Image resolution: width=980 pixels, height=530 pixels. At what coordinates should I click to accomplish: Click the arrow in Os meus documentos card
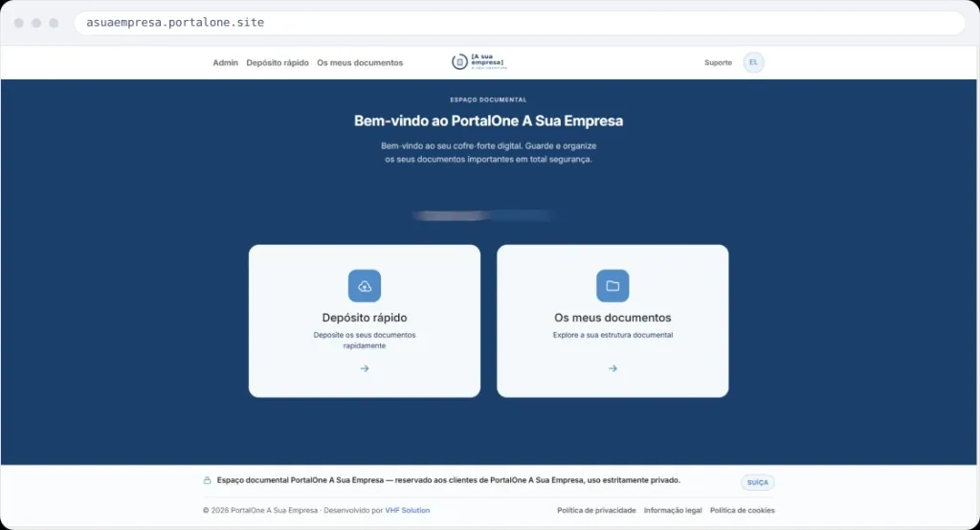612,368
